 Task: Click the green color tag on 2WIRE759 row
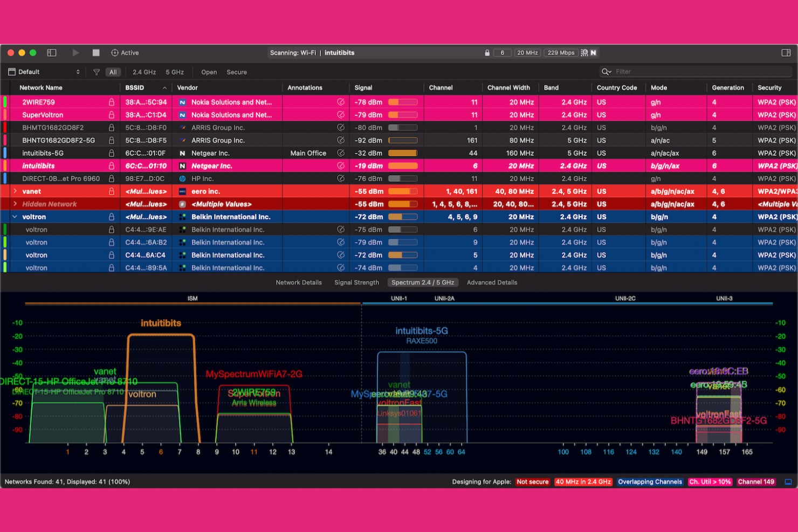(x=5, y=102)
